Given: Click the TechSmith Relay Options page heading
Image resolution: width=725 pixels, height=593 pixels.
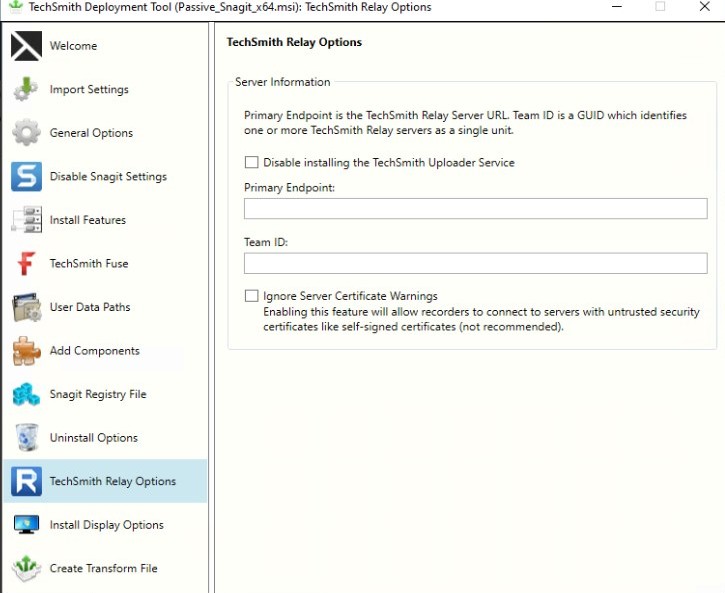Looking at the screenshot, I should pos(294,42).
